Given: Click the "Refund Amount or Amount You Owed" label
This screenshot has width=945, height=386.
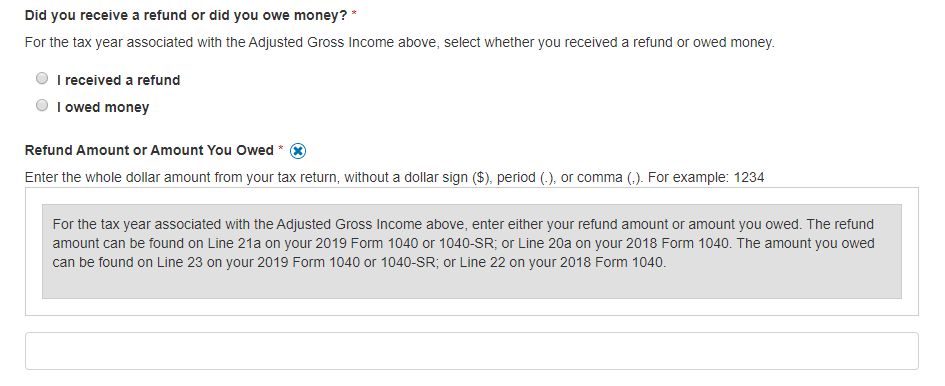Looking at the screenshot, I should (x=149, y=150).
